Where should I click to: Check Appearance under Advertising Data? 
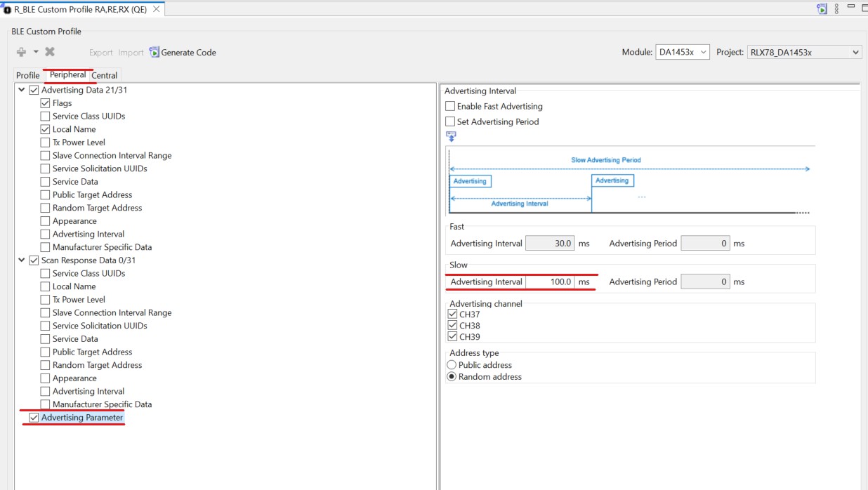click(x=45, y=221)
